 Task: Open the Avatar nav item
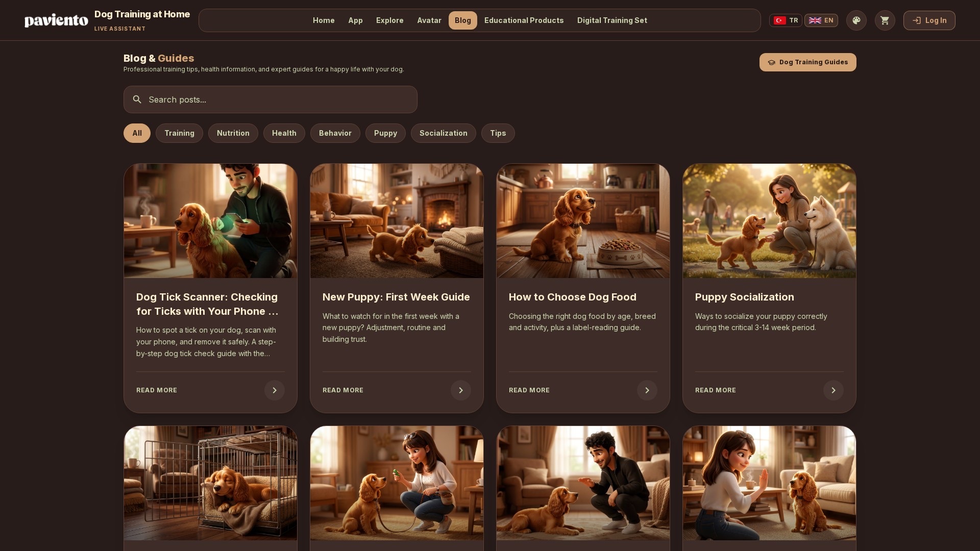[x=429, y=20]
